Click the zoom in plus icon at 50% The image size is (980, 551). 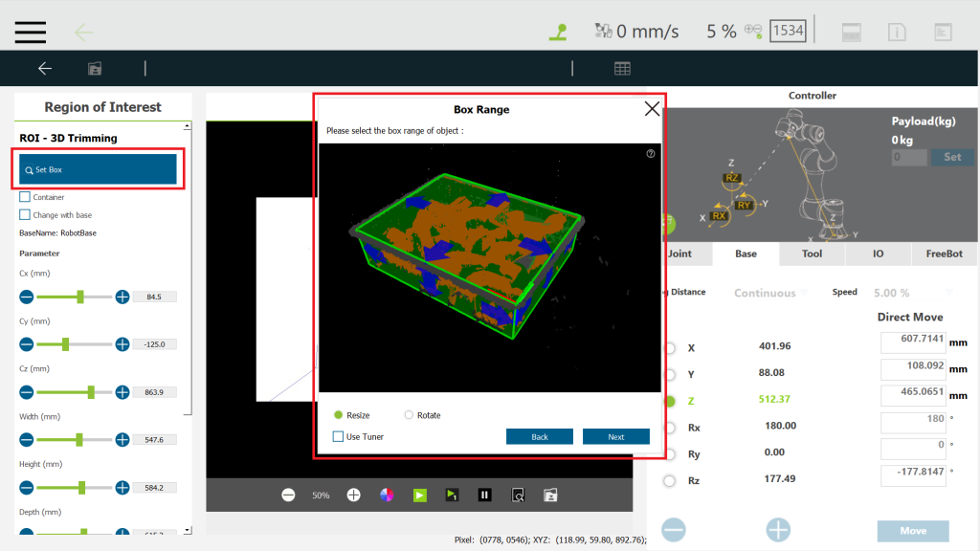(353, 495)
